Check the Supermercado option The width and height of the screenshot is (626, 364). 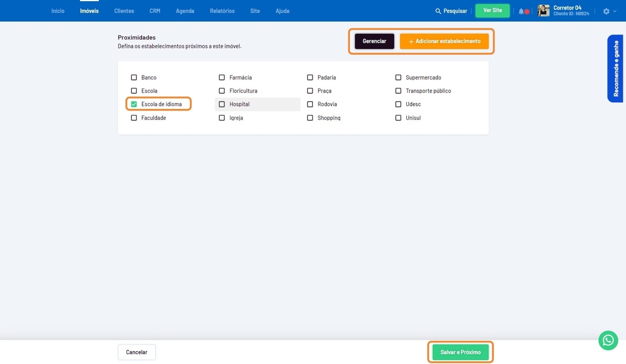pos(399,78)
